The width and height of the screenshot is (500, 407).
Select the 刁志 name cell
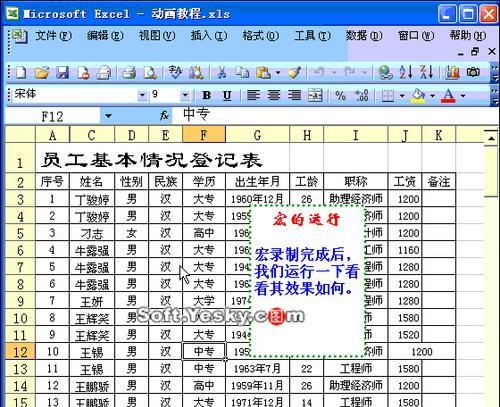pos(92,233)
